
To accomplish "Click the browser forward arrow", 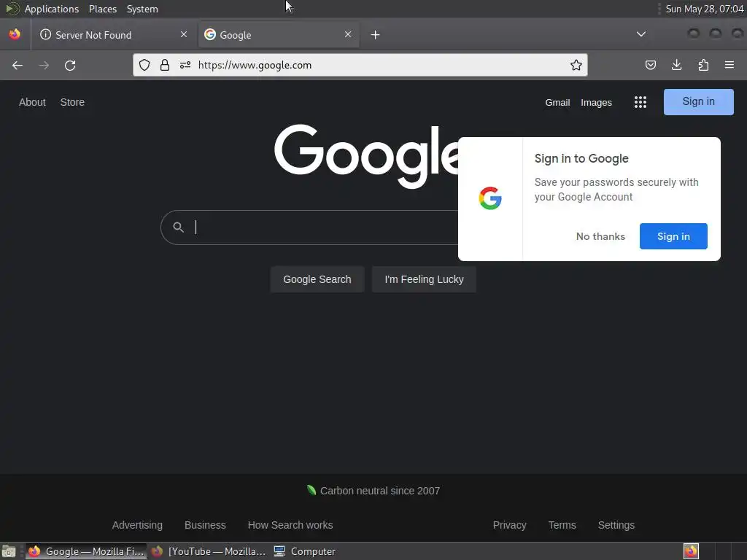I will click(44, 65).
